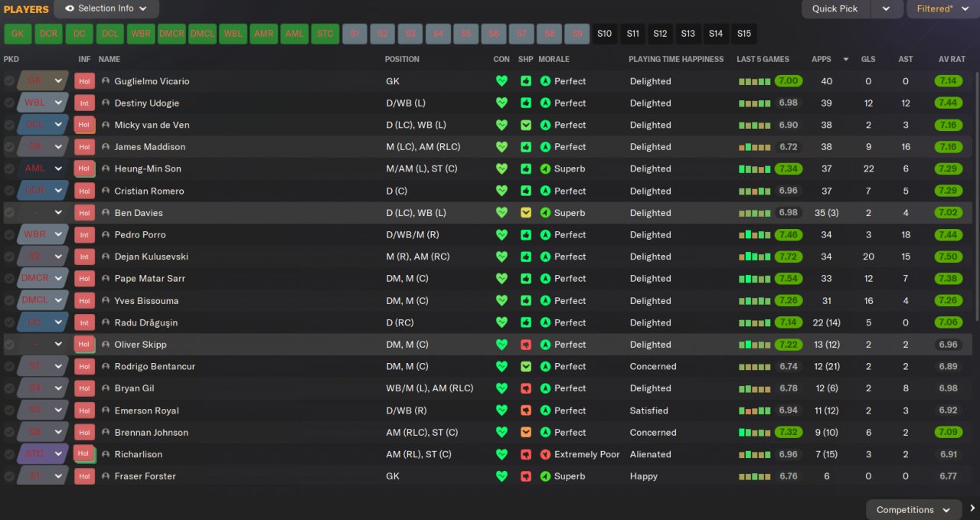Click the next arrow beside Competitions
This screenshot has height=520, width=980.
[x=972, y=509]
